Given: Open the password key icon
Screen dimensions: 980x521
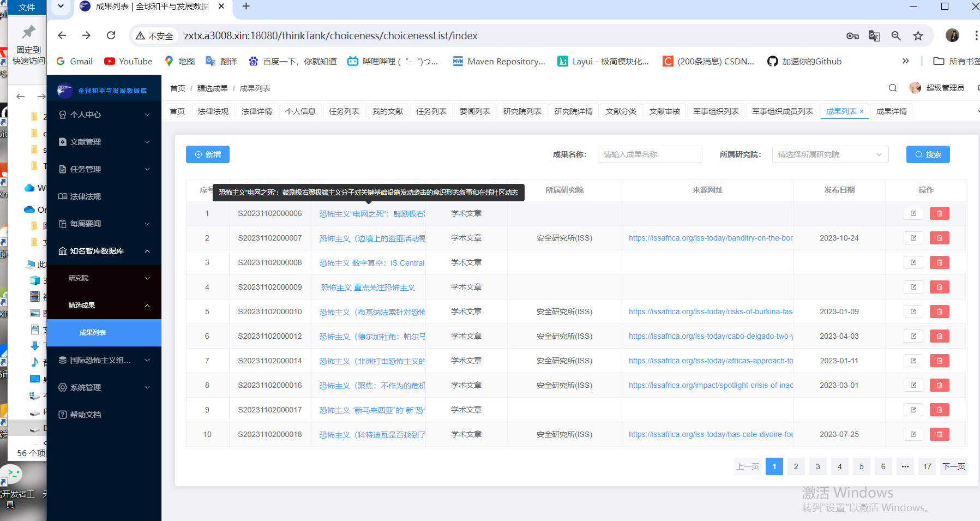Looking at the screenshot, I should (852, 35).
